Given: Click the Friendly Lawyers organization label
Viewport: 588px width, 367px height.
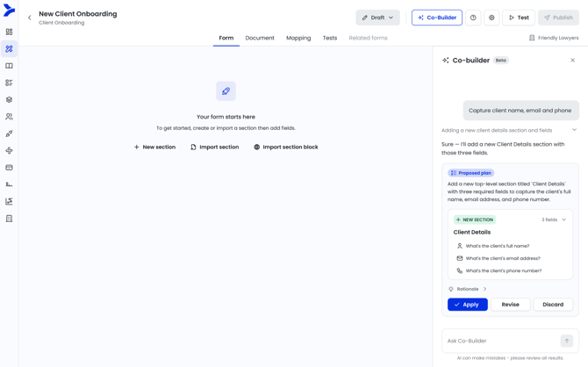Looking at the screenshot, I should [554, 38].
